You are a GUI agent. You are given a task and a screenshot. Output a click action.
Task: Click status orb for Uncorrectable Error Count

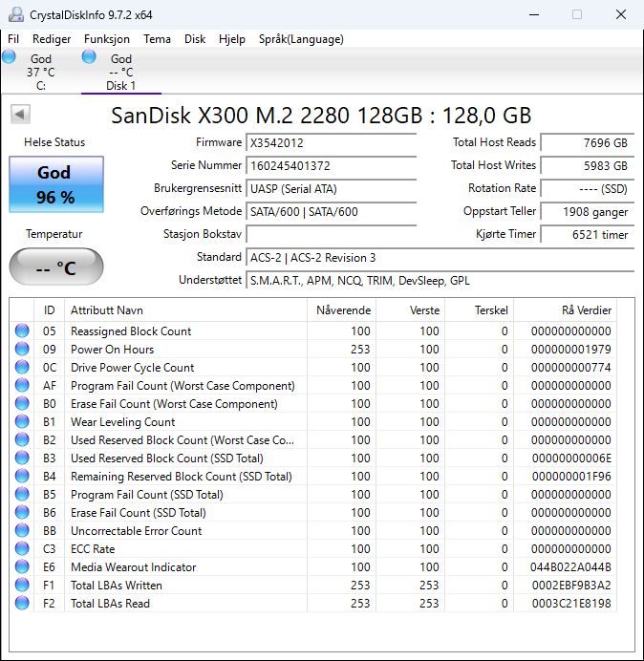click(22, 530)
